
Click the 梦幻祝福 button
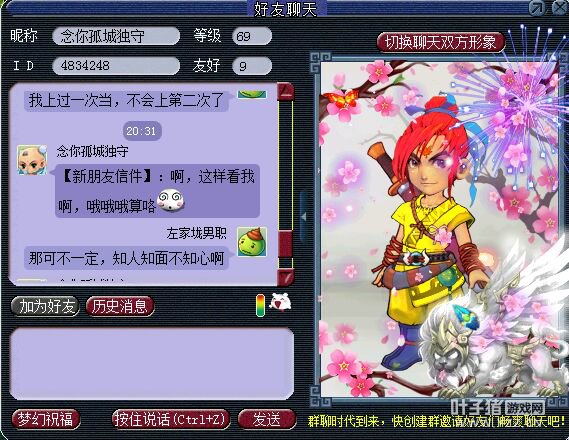pyautogui.click(x=45, y=419)
